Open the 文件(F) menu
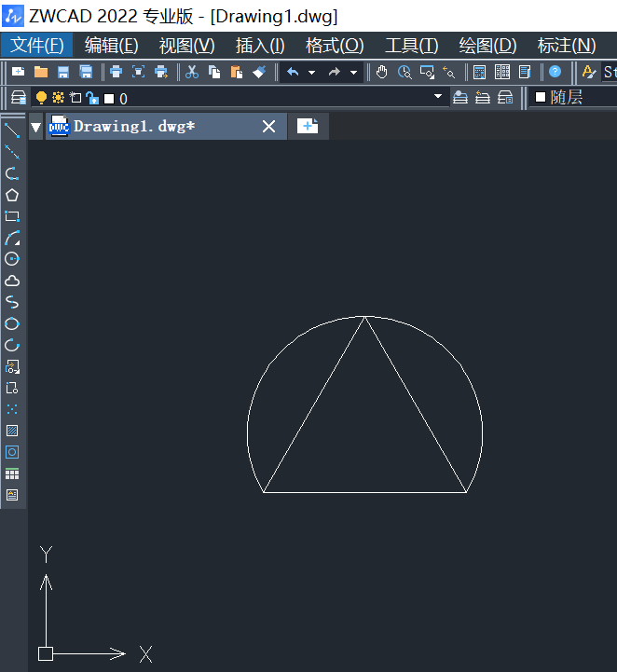 pos(37,45)
